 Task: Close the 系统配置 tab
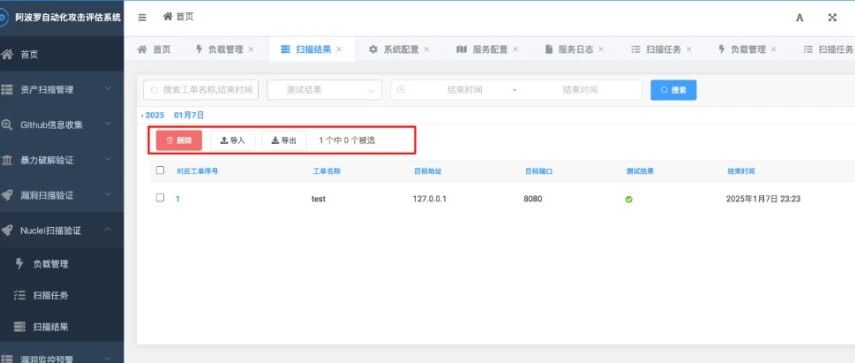(426, 50)
